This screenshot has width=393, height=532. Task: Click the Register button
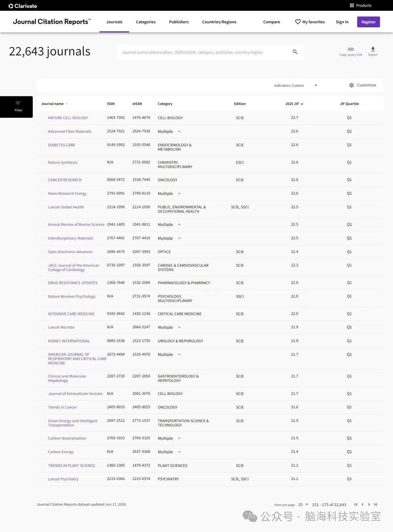click(x=368, y=22)
